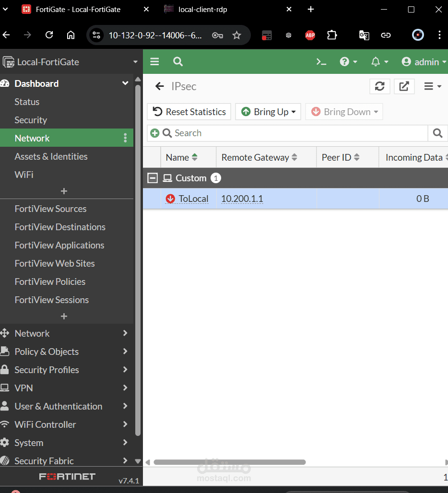448x493 pixels.
Task: Refresh the IPsec widget
Action: (x=380, y=86)
